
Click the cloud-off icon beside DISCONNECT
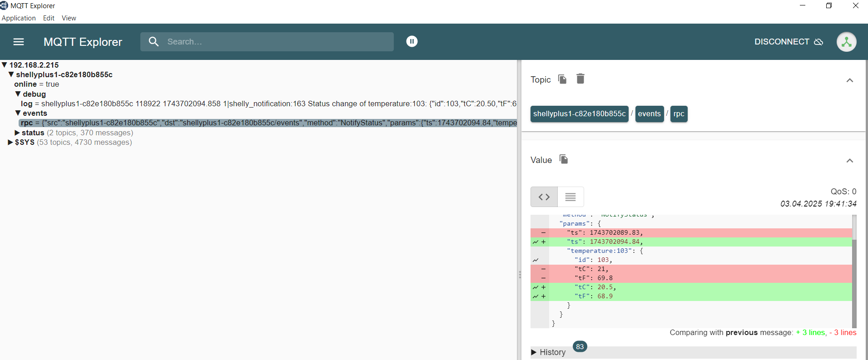pyautogui.click(x=818, y=42)
